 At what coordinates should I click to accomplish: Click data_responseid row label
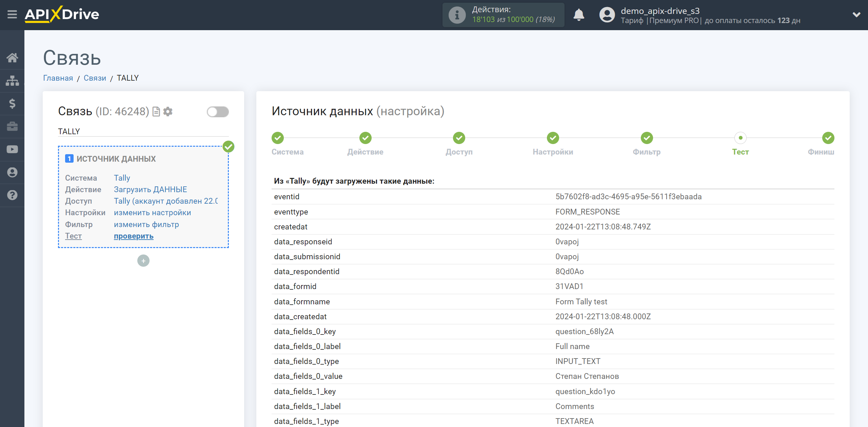pos(303,242)
